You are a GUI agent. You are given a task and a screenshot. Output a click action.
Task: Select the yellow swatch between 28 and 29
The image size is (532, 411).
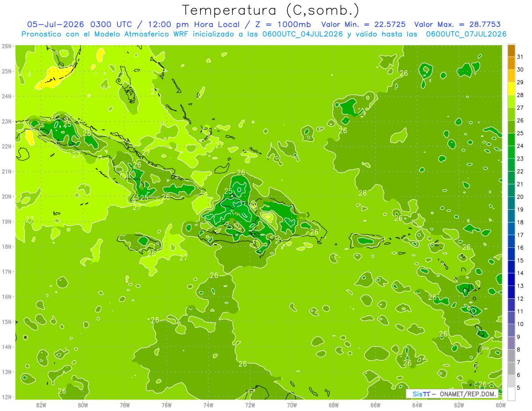511,89
